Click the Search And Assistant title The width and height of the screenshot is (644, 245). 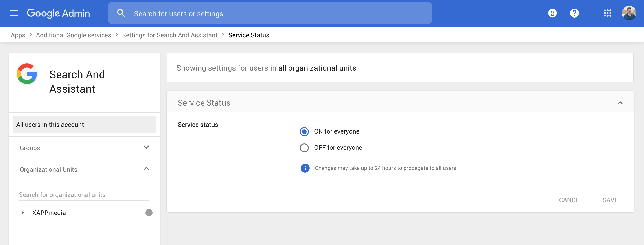point(77,82)
